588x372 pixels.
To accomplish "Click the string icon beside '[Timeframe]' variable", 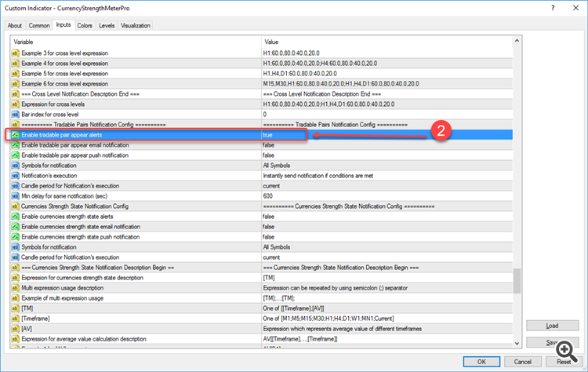I will tap(15, 319).
